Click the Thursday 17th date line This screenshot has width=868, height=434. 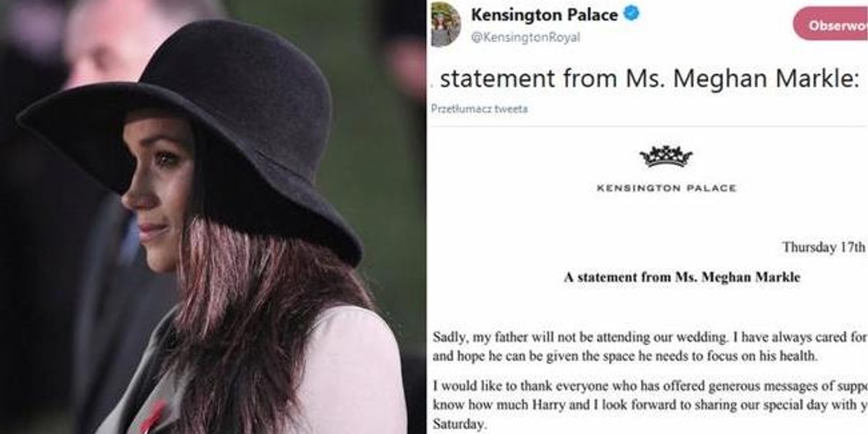tap(825, 247)
